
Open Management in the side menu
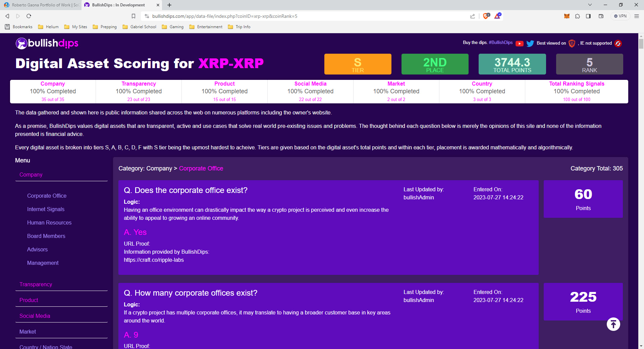pos(43,263)
